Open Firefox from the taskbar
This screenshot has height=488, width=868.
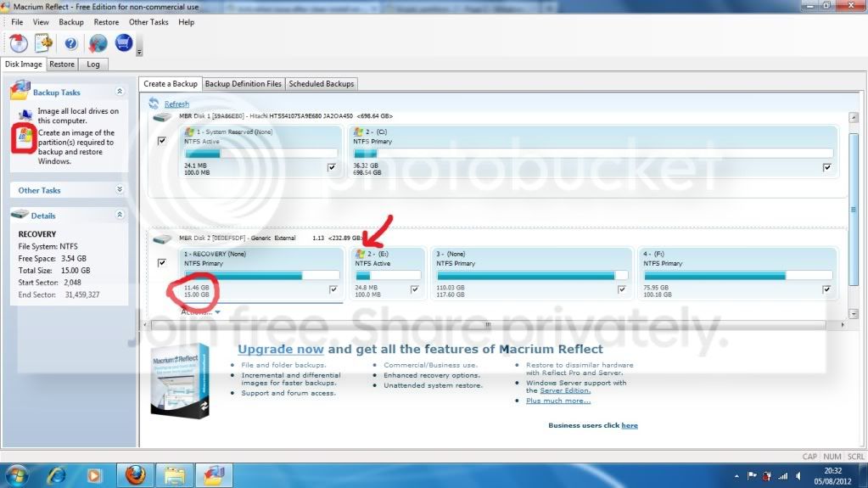pyautogui.click(x=135, y=475)
